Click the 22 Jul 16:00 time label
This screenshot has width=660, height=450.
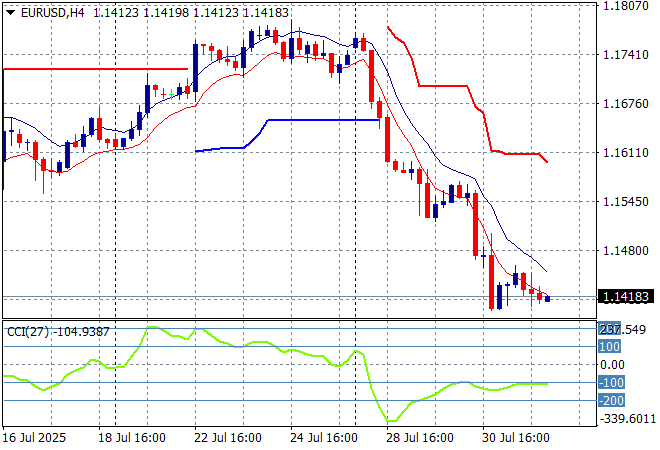pos(228,438)
